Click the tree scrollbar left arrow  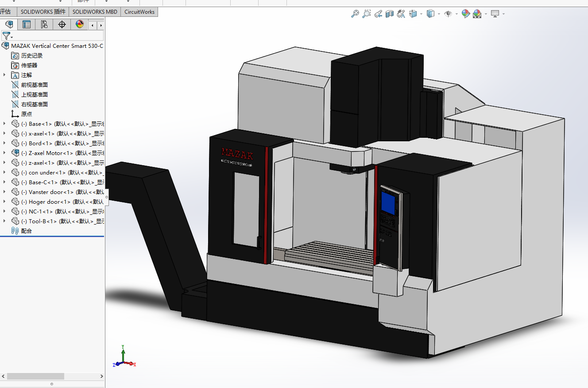(x=3, y=376)
